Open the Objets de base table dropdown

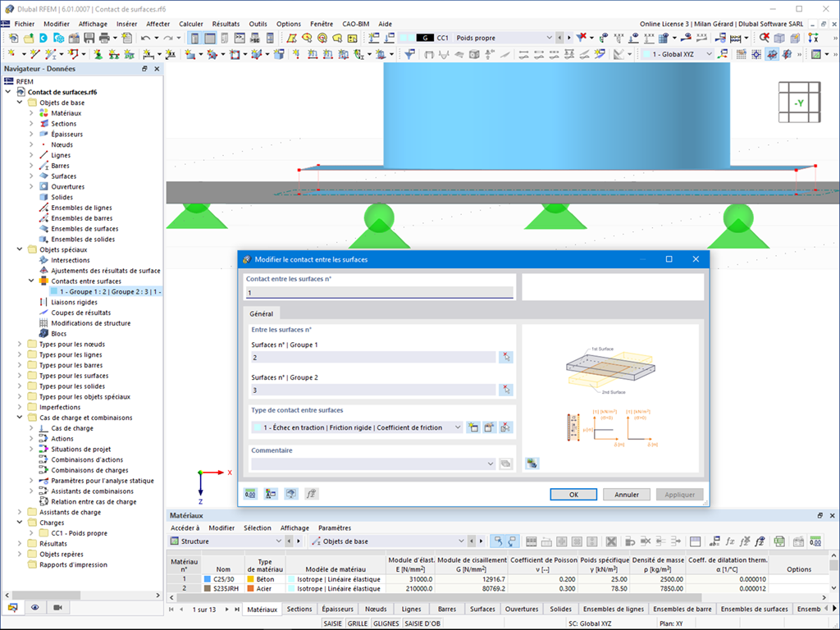(x=461, y=541)
